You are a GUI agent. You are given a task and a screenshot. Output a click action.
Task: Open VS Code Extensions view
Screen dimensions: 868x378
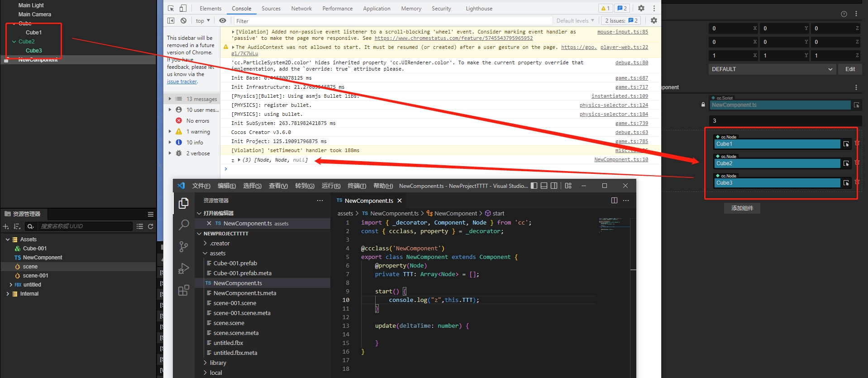tap(184, 290)
